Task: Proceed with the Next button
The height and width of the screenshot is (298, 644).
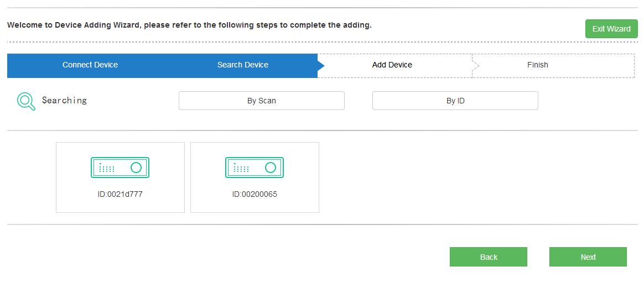Action: tap(588, 257)
